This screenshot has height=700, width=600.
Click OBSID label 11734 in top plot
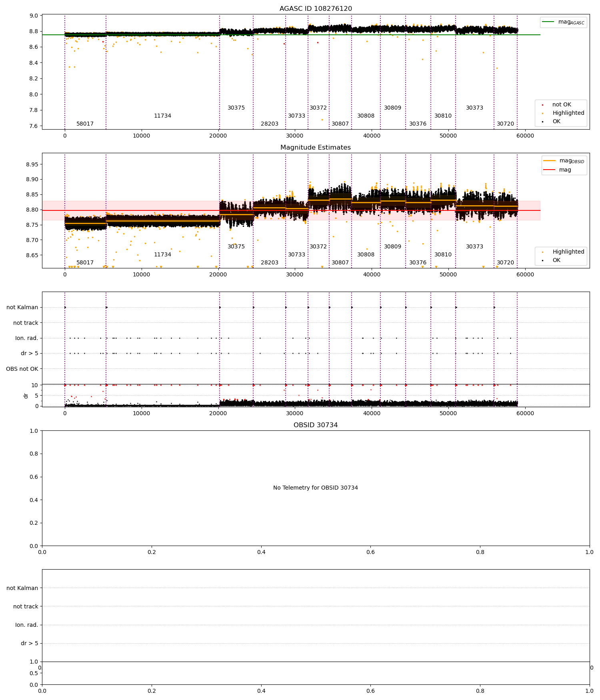tap(162, 116)
